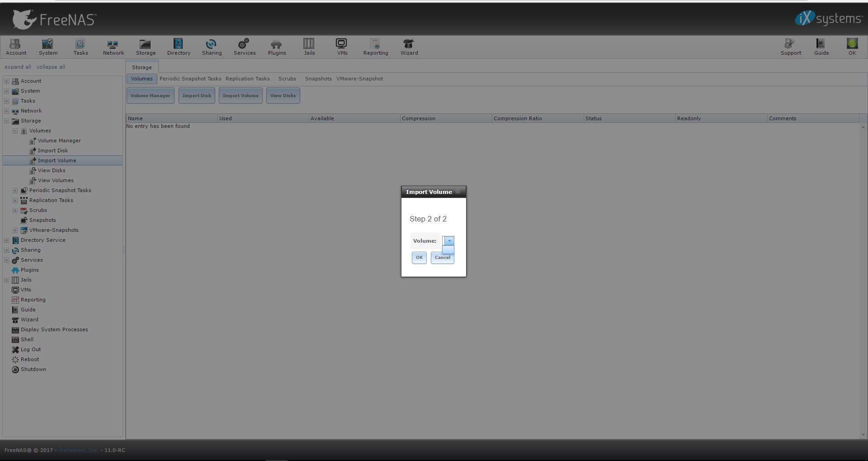Collapse the Storage tree node

point(6,121)
